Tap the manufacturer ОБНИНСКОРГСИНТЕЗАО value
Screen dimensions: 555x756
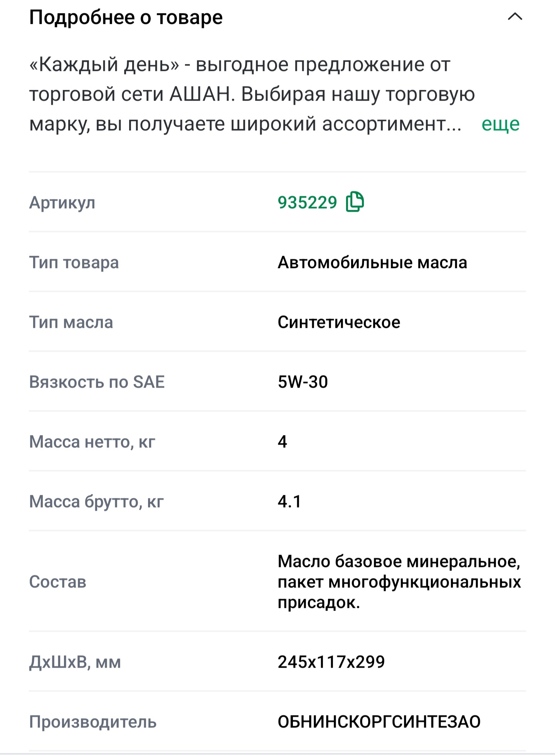point(379,722)
